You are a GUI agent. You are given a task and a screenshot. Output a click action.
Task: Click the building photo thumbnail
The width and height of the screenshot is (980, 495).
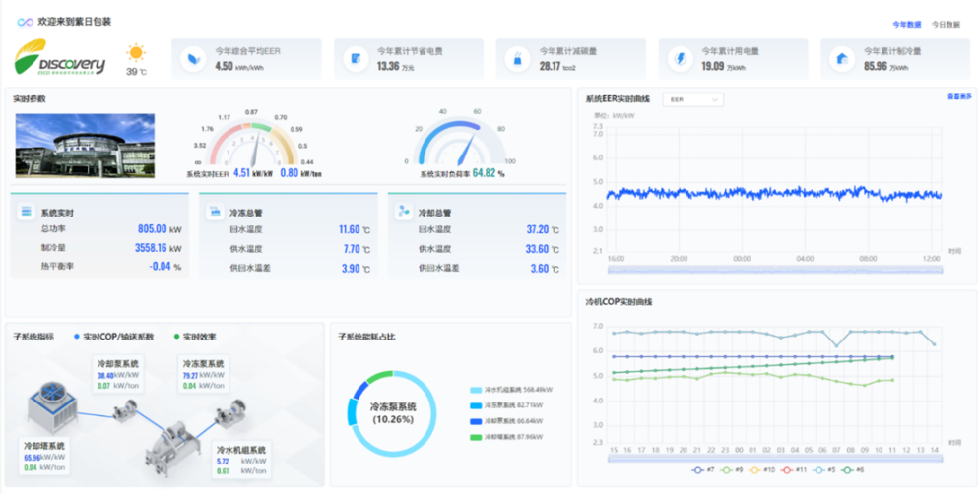(x=85, y=145)
